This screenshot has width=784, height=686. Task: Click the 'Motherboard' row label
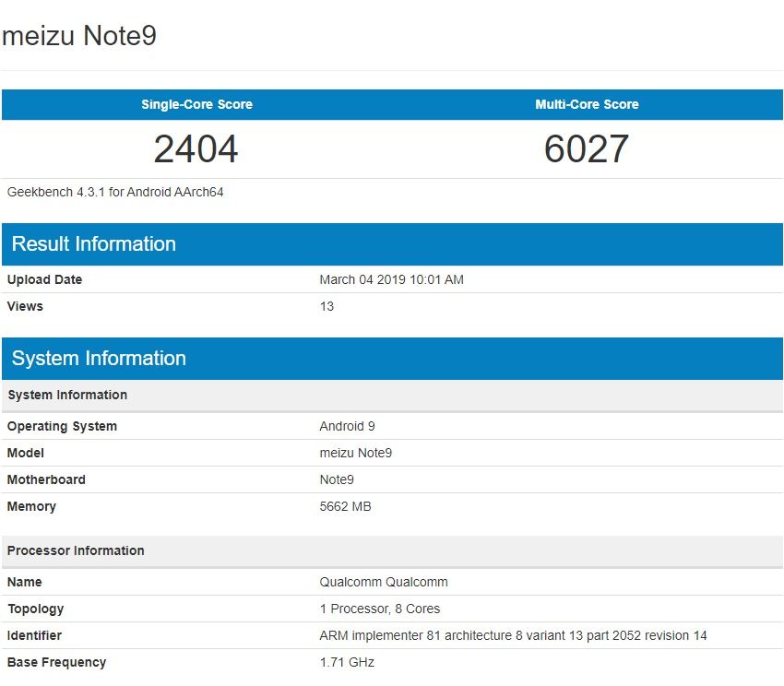pos(46,479)
